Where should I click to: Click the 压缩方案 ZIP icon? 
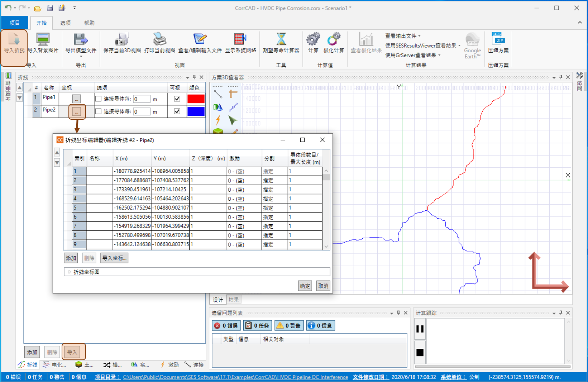[x=498, y=38]
